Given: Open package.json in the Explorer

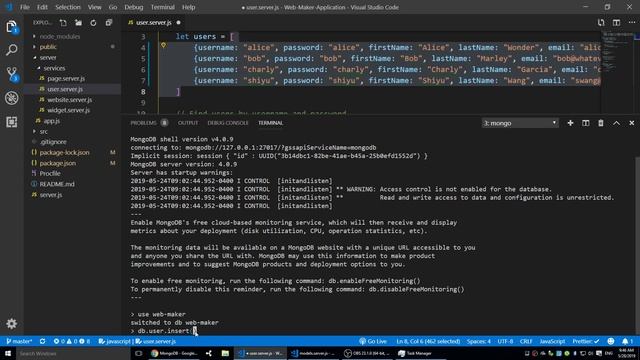Looking at the screenshot, I should pos(58,163).
